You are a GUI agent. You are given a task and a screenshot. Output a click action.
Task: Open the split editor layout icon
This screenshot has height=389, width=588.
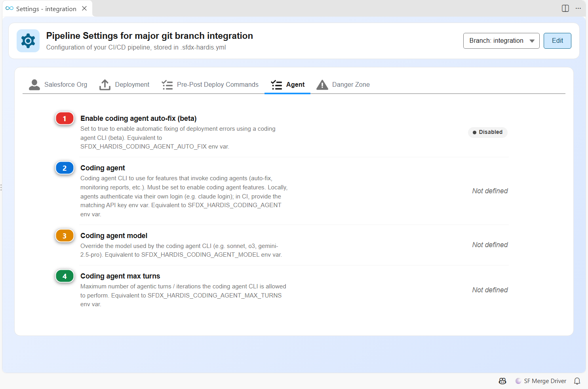pos(565,8)
